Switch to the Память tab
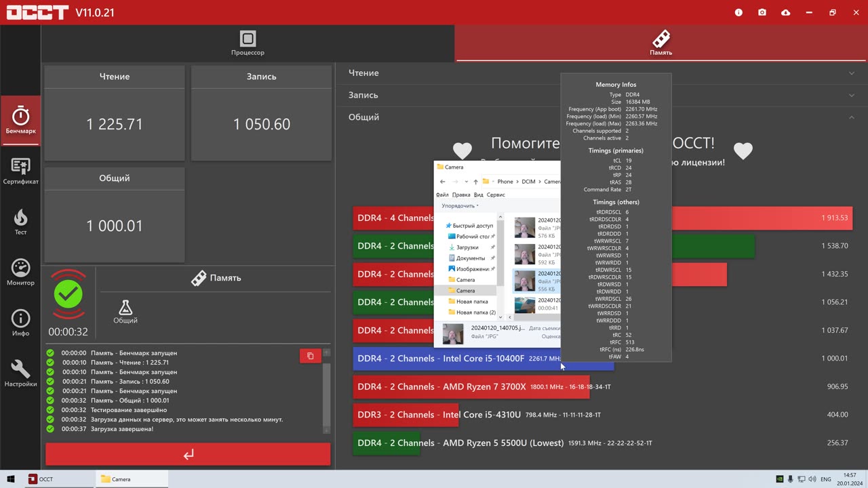 [661, 43]
